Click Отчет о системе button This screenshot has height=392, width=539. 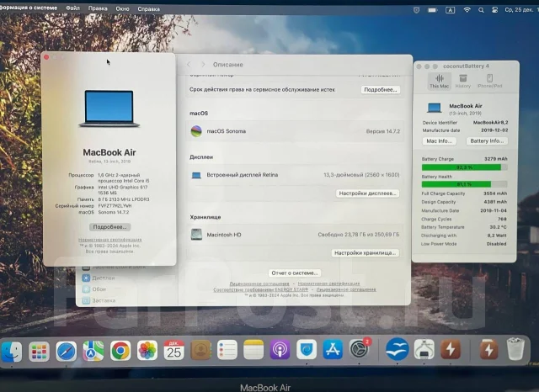294,273
